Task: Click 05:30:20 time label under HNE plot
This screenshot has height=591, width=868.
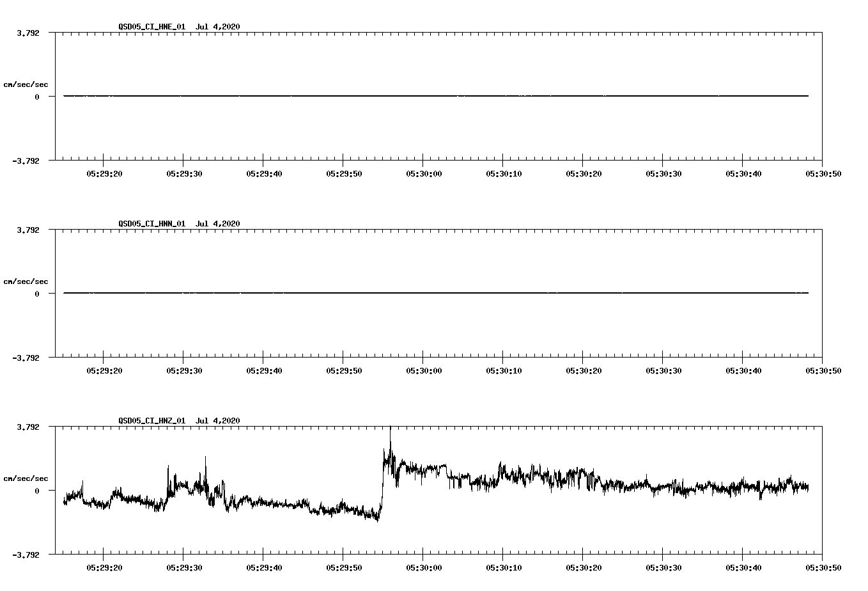Action: pos(584,173)
